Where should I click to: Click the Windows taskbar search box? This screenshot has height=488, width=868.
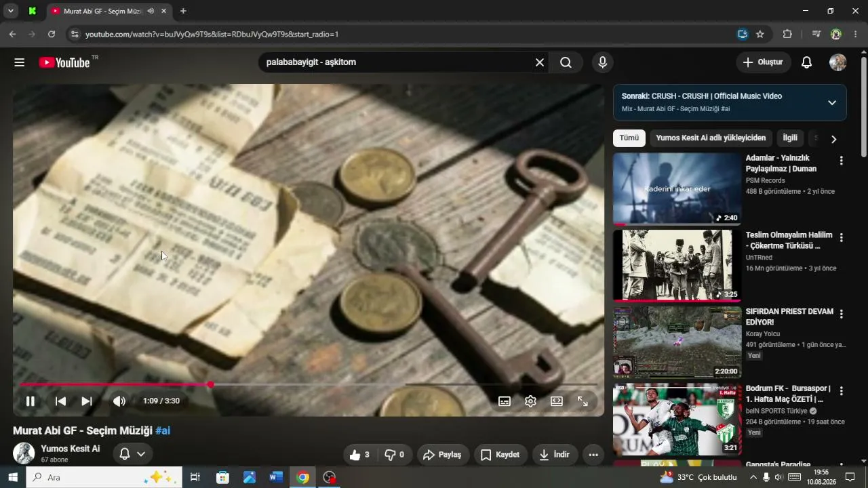point(104,477)
